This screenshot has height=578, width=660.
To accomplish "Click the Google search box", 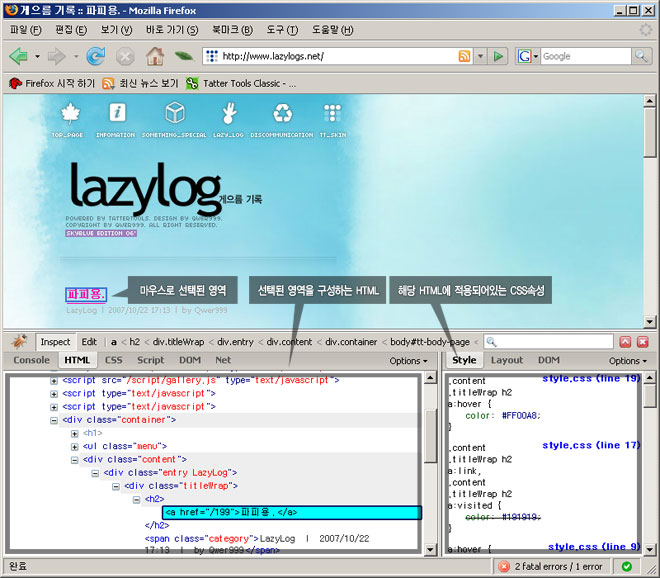I will pyautogui.click(x=585, y=56).
